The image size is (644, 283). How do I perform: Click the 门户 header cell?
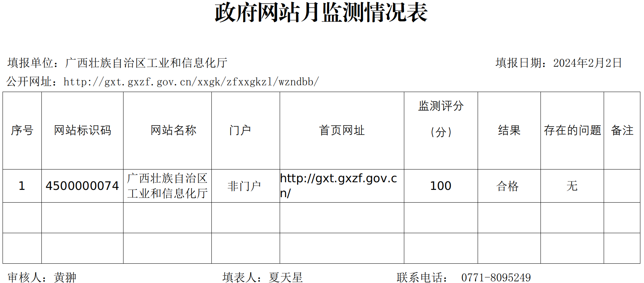click(x=240, y=130)
